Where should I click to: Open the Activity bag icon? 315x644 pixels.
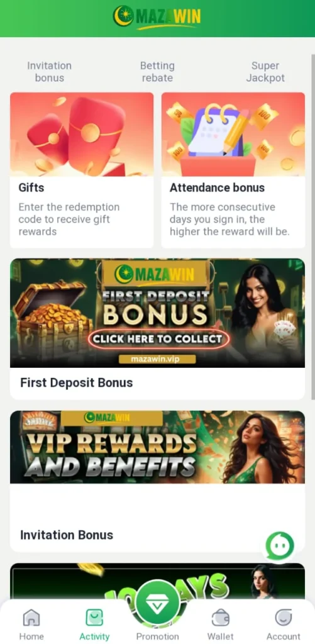94,618
